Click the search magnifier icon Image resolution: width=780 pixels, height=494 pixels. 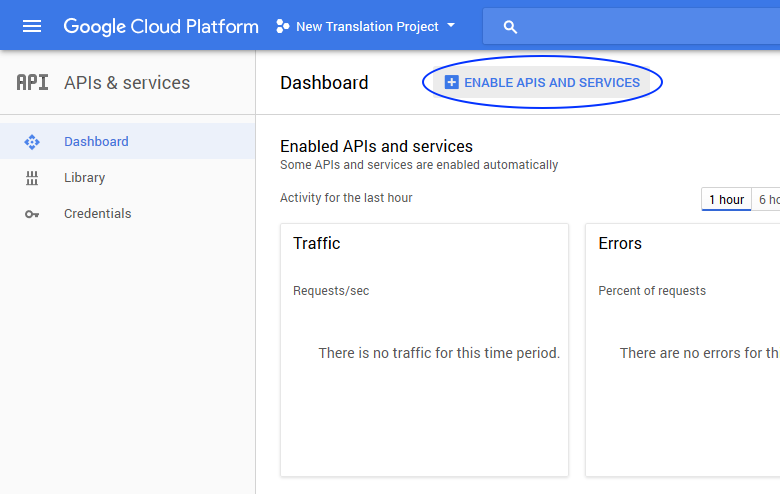coord(510,27)
